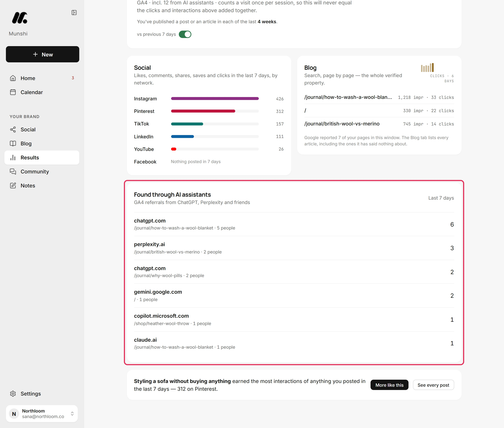
Task: Click the "1,218 impr · 33 clicks" stat
Action: click(x=426, y=97)
